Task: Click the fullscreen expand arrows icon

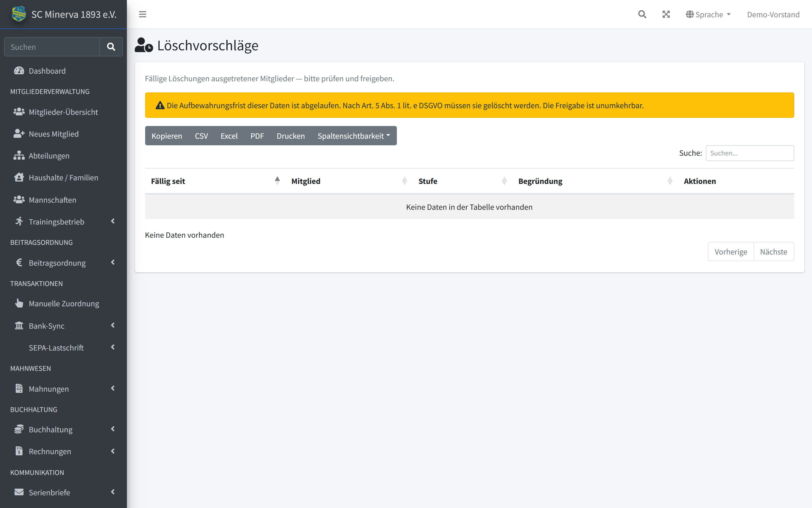Action: (666, 14)
